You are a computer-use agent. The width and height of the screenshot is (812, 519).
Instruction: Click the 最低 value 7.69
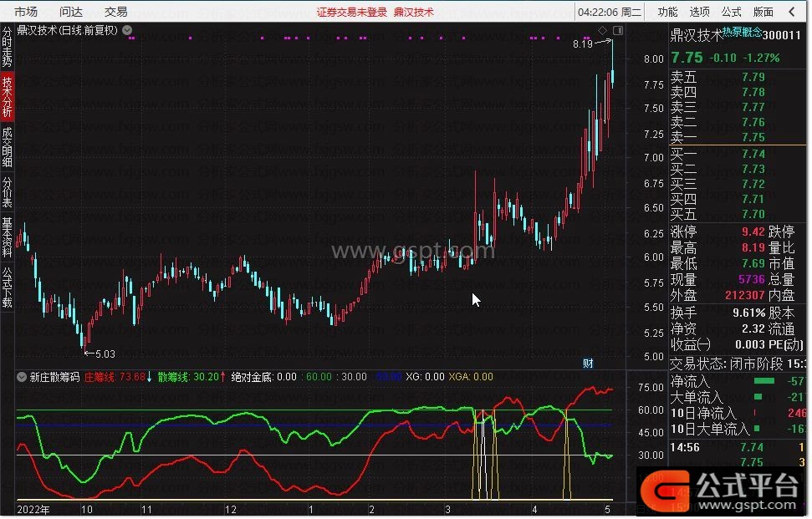753,263
